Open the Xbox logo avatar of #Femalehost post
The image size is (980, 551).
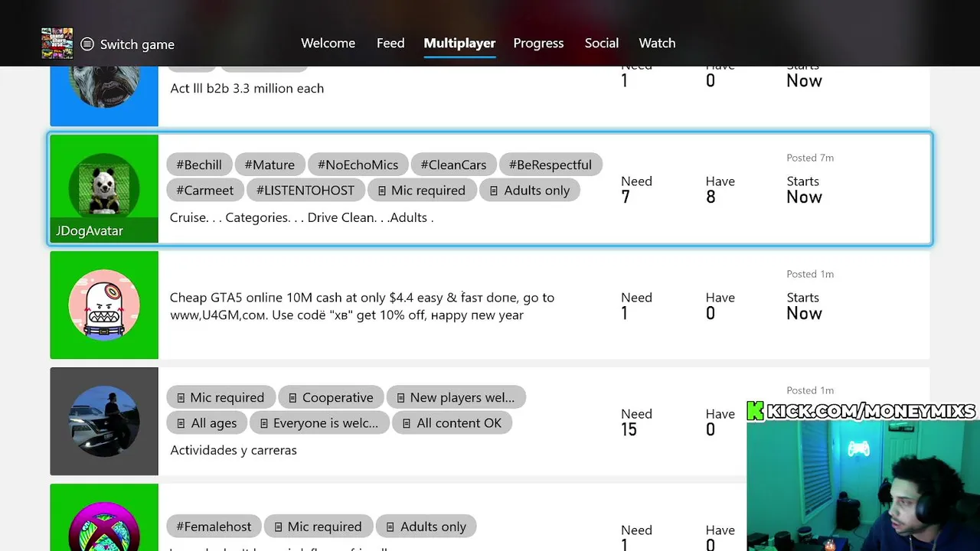[x=104, y=527]
